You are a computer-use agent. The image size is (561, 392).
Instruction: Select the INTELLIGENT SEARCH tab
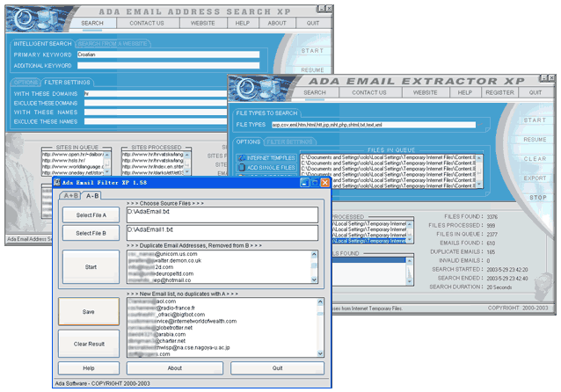click(42, 44)
